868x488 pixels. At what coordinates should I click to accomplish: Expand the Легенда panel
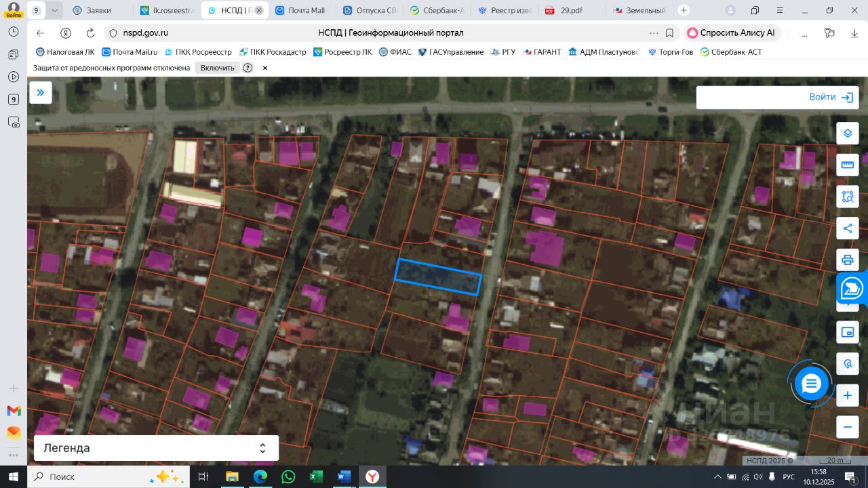click(x=156, y=448)
